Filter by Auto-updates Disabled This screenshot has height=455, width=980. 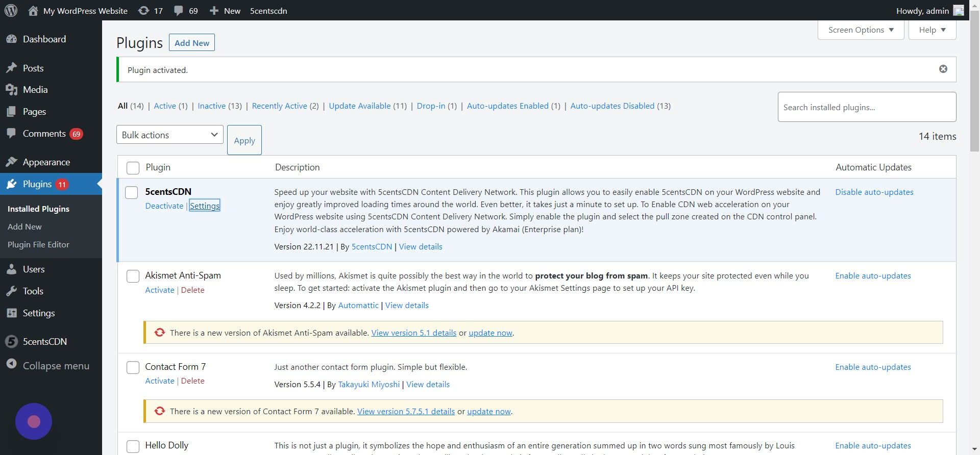coord(612,106)
